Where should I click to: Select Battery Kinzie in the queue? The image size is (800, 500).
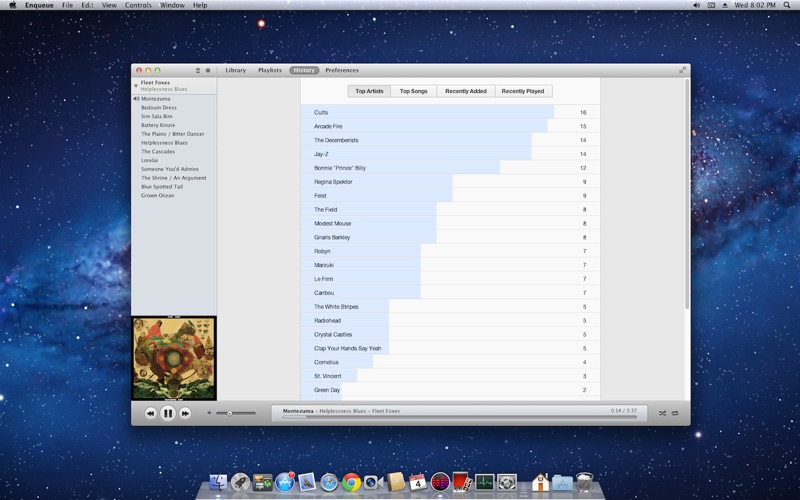tap(158, 125)
